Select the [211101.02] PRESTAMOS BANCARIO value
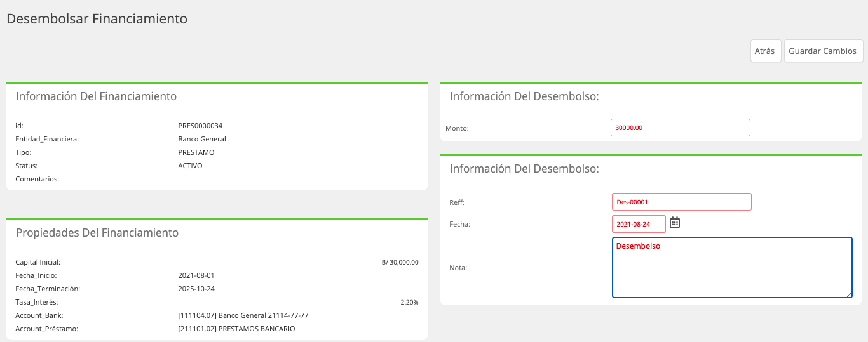Viewport: 868px width, 342px height. pyautogui.click(x=237, y=329)
